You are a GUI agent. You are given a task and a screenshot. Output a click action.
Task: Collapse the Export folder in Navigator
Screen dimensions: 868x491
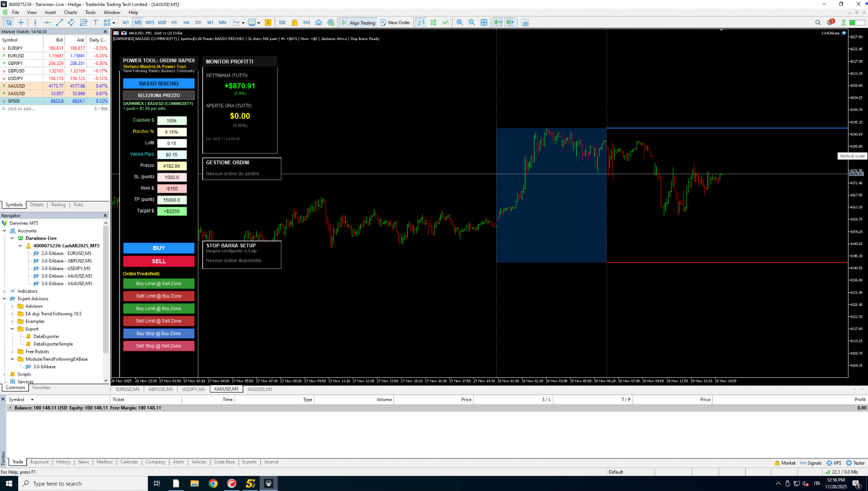[x=12, y=329]
